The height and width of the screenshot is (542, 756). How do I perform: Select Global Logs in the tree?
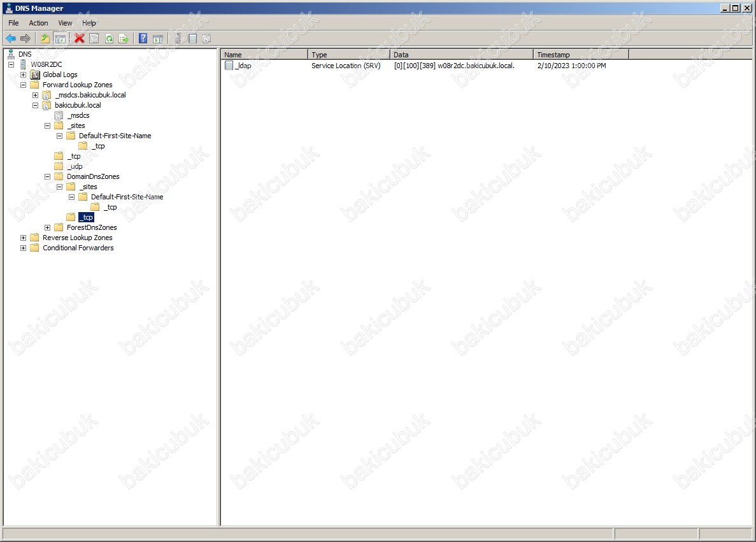(x=60, y=75)
